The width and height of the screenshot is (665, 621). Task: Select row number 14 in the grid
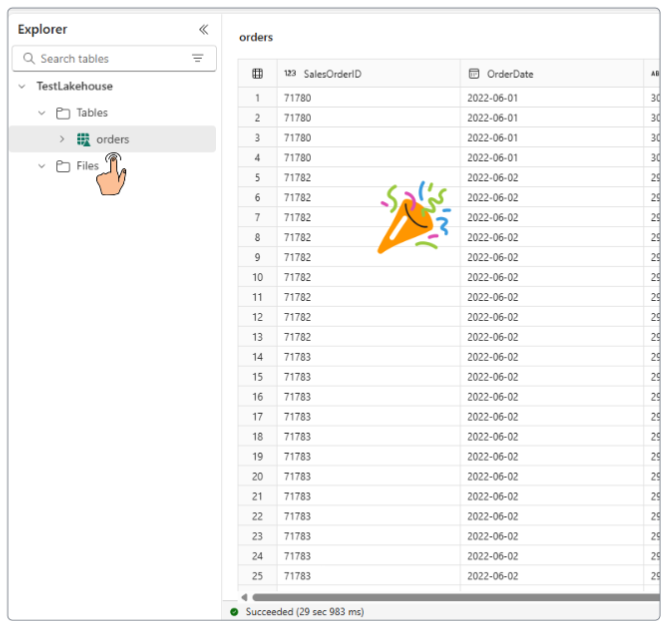coord(257,357)
